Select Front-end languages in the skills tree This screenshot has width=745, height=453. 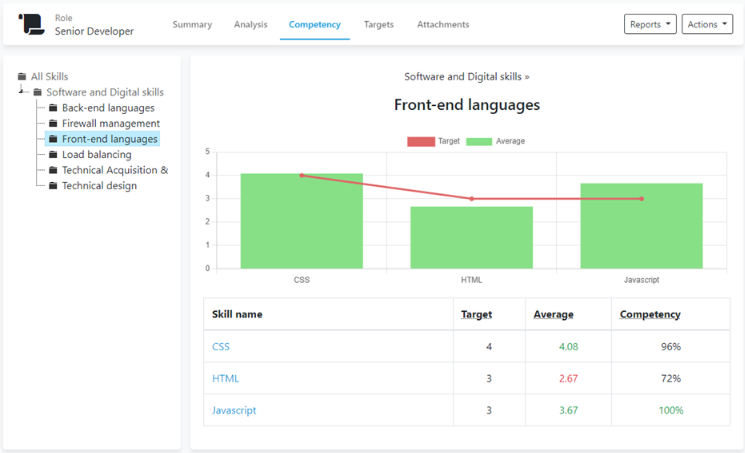(x=109, y=139)
